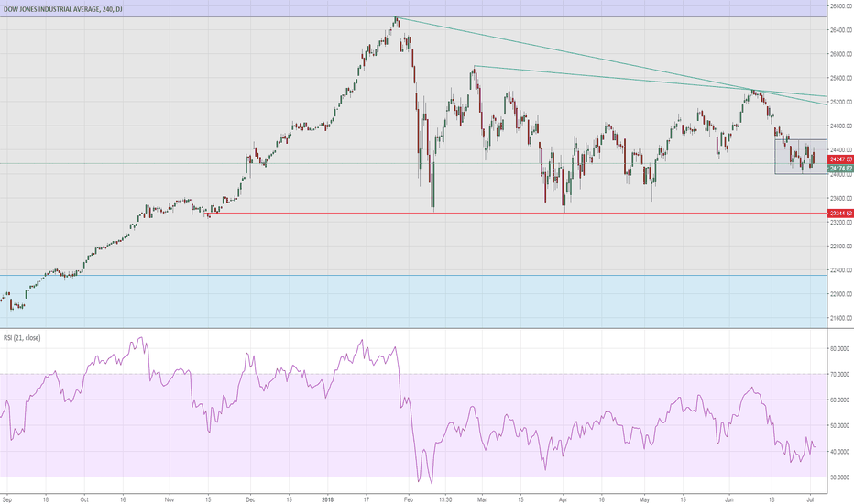
Task: Click the RSI 60.0000 scale label
Action: tap(839, 400)
